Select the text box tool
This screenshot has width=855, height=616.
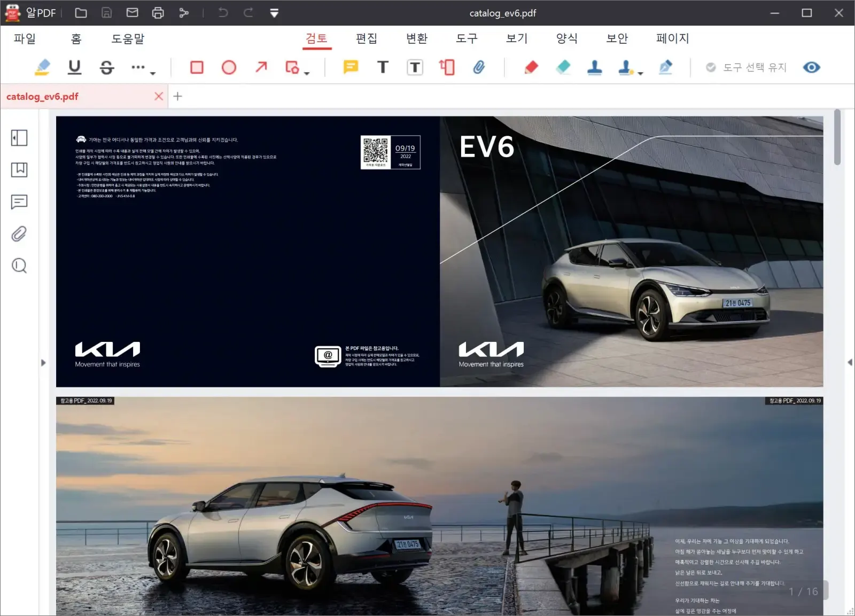415,67
